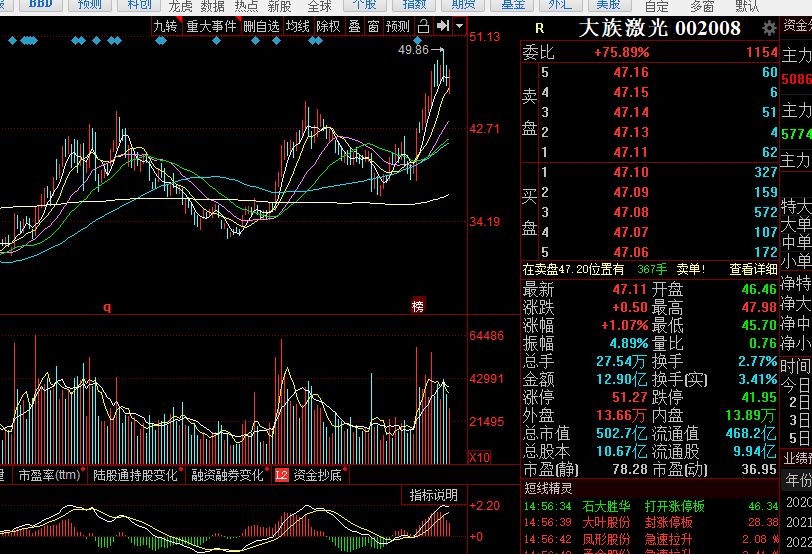Select 融资融券变化 indicator tab
The width and height of the screenshot is (812, 554).
[x=228, y=475]
